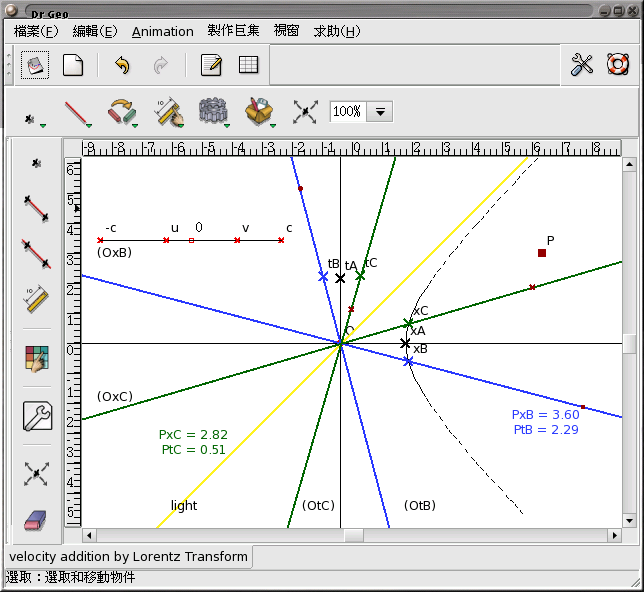Select the c endpoint of the segment
644x592 pixels.
[281, 240]
